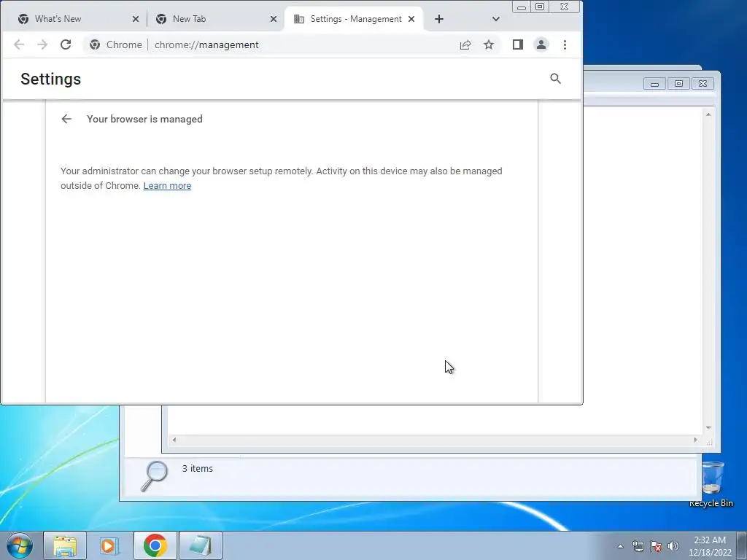Click scroll up arrow in background window
Screen dimensions: 747x560
pos(708,114)
